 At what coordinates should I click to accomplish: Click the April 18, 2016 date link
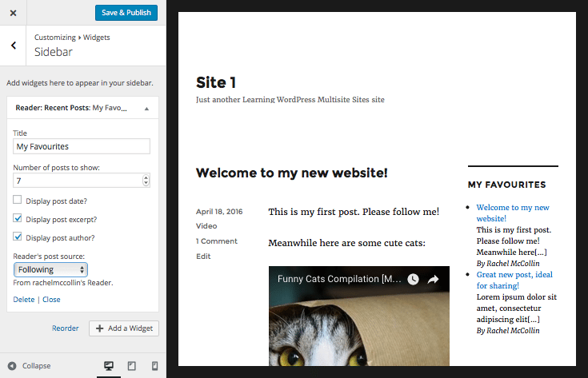pyautogui.click(x=219, y=211)
